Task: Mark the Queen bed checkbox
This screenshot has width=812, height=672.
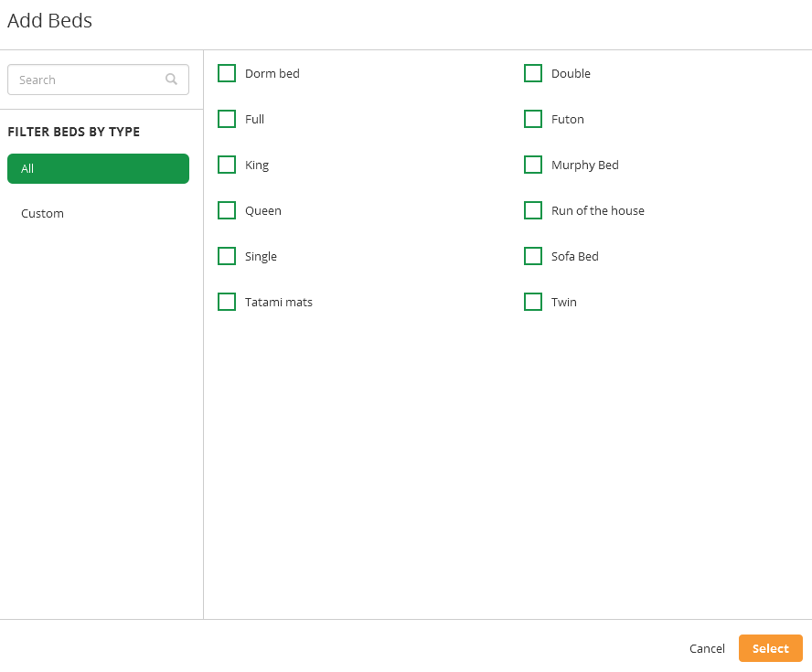Action: coord(227,210)
